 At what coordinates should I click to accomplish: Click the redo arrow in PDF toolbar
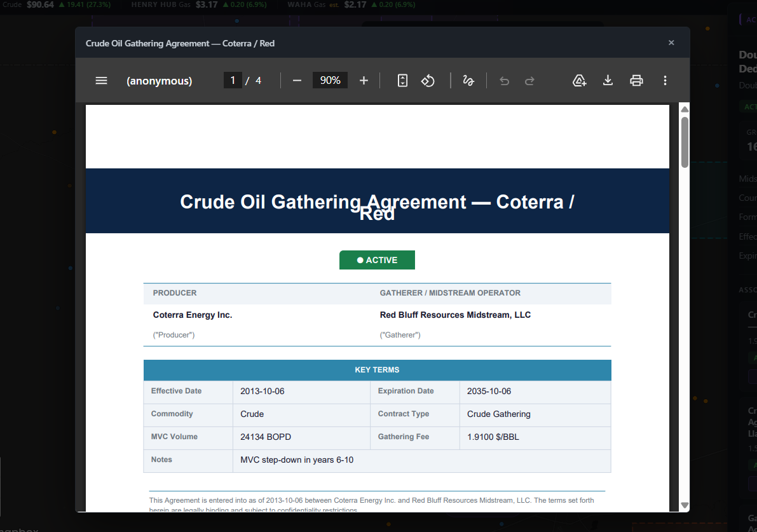[x=529, y=81]
